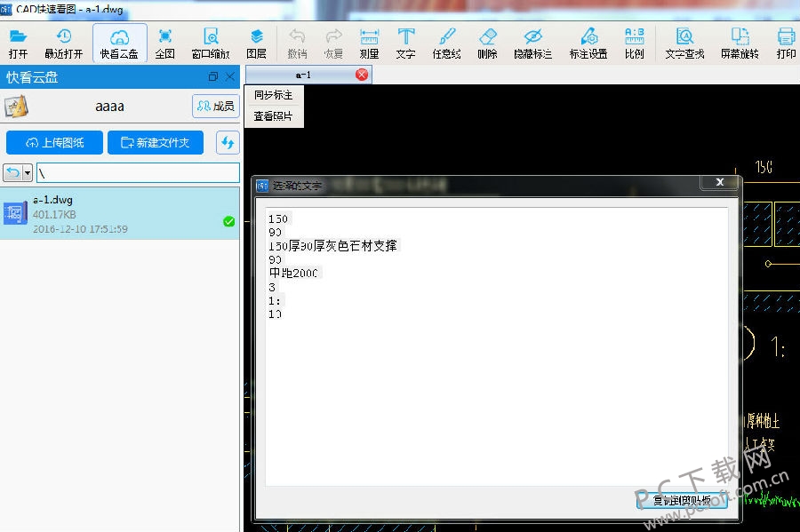Screen dimensions: 800x532
Task: Click the back arrow in cloud panel
Action: [x=12, y=173]
